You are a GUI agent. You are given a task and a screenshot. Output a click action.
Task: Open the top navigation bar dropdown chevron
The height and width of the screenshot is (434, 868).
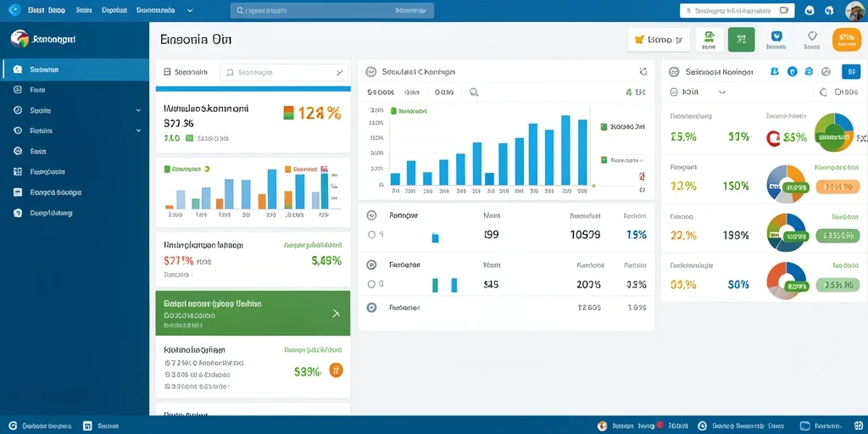pyautogui.click(x=191, y=10)
